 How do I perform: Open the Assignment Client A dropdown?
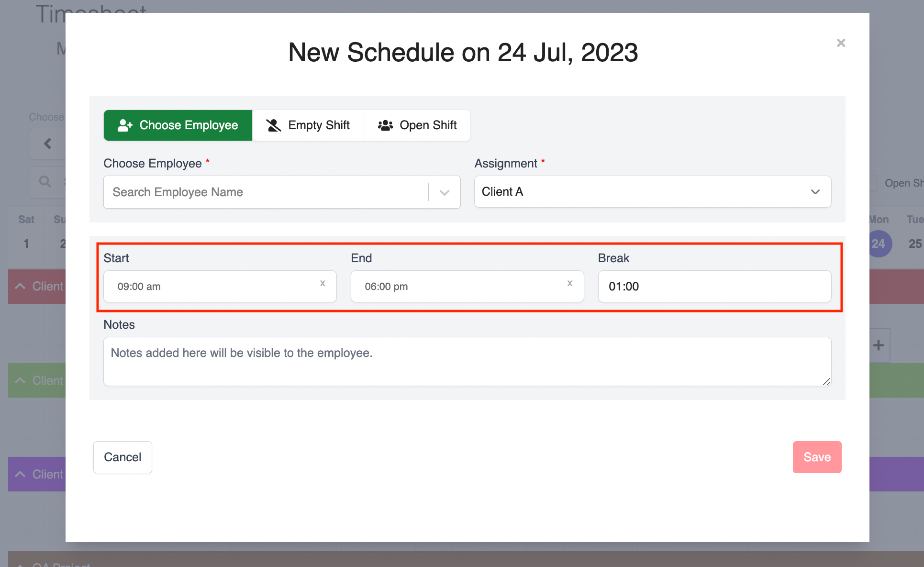(x=652, y=192)
